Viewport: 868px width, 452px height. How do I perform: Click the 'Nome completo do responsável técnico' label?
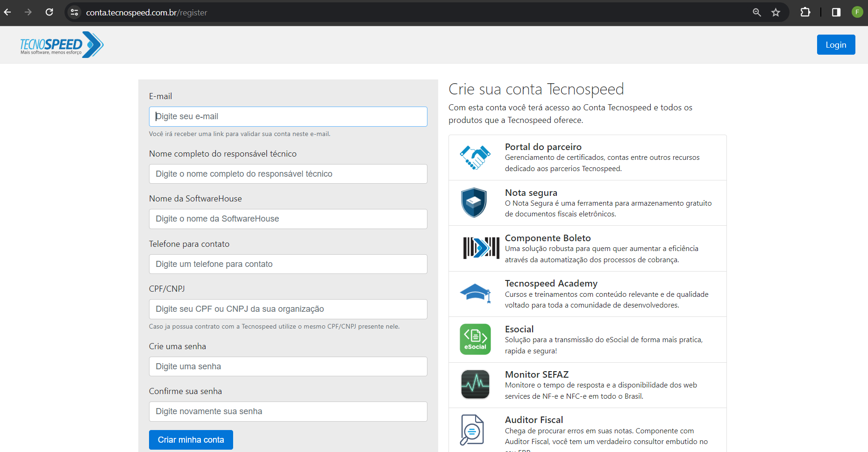pos(223,154)
